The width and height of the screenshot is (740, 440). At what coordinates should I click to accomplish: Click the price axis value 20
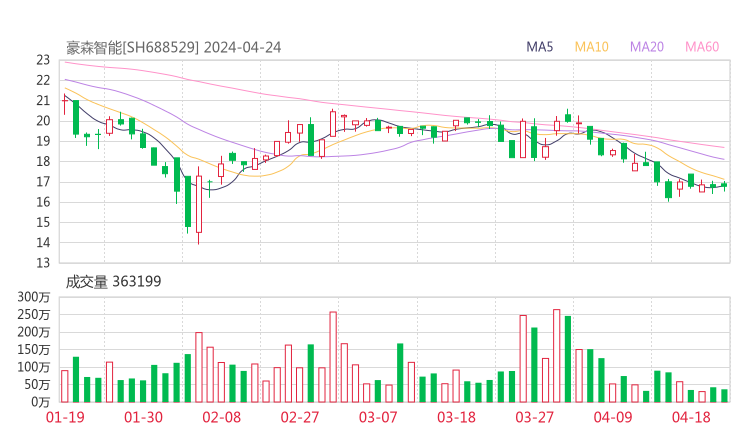click(x=43, y=121)
